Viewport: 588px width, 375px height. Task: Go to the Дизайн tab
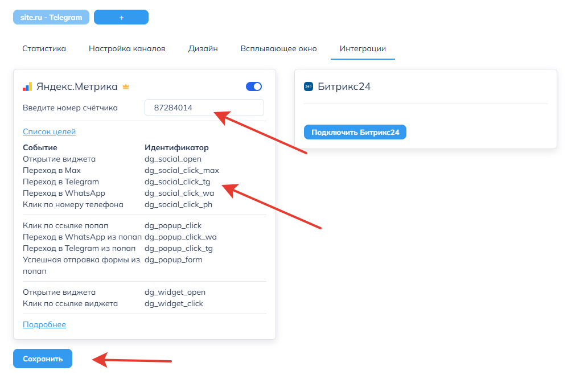coord(203,49)
